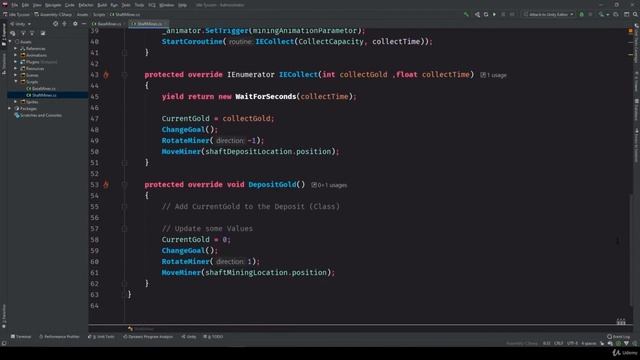Expand the References node

coord(16,49)
